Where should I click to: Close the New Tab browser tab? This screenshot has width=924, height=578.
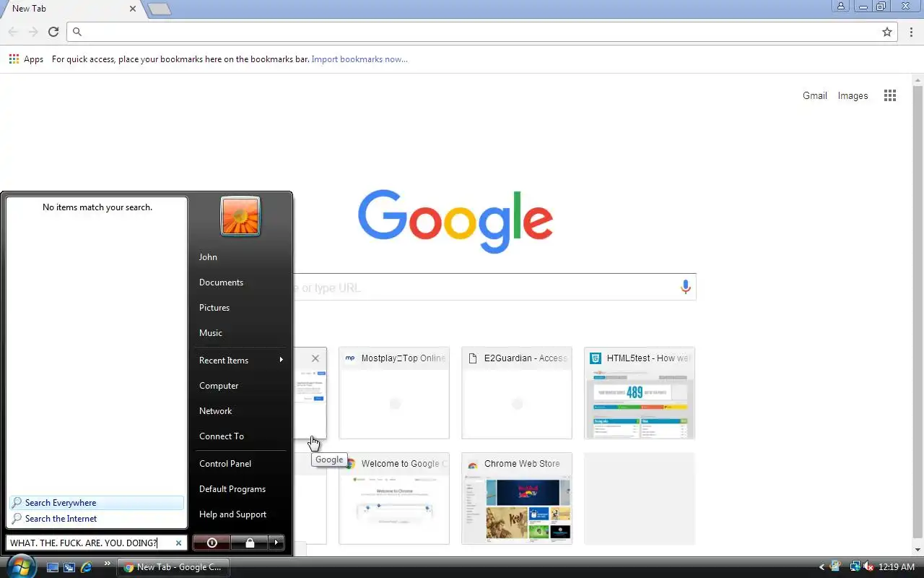tap(133, 9)
